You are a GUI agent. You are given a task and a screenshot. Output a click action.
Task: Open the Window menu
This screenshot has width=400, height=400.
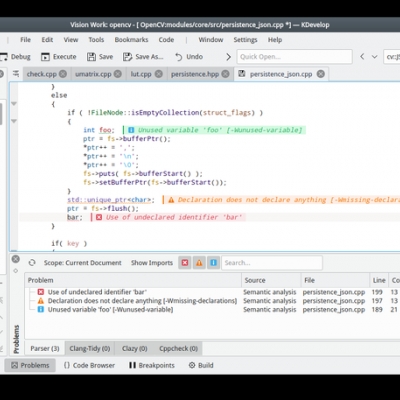point(211,40)
